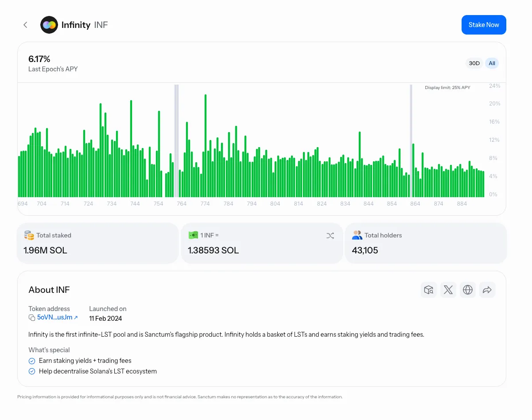
Task: Switch chart range to 30D
Action: tap(474, 63)
